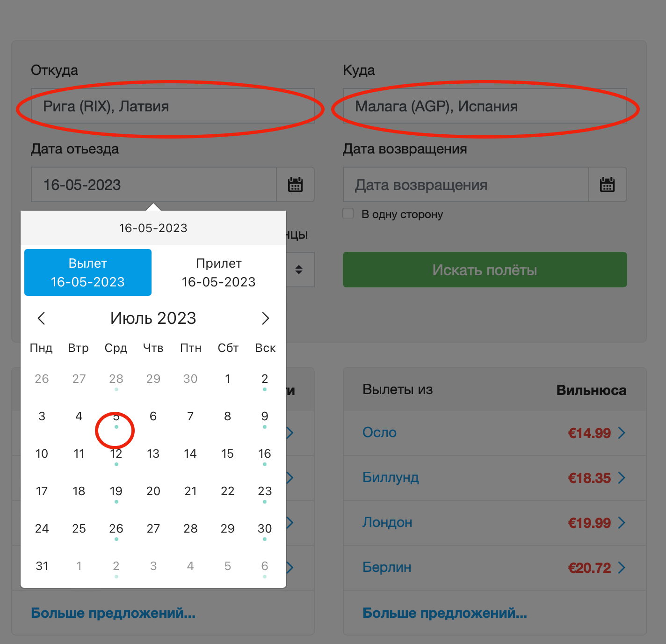Click the Откуда field with Рига
Viewport: 666px width, 644px height.
tap(173, 106)
